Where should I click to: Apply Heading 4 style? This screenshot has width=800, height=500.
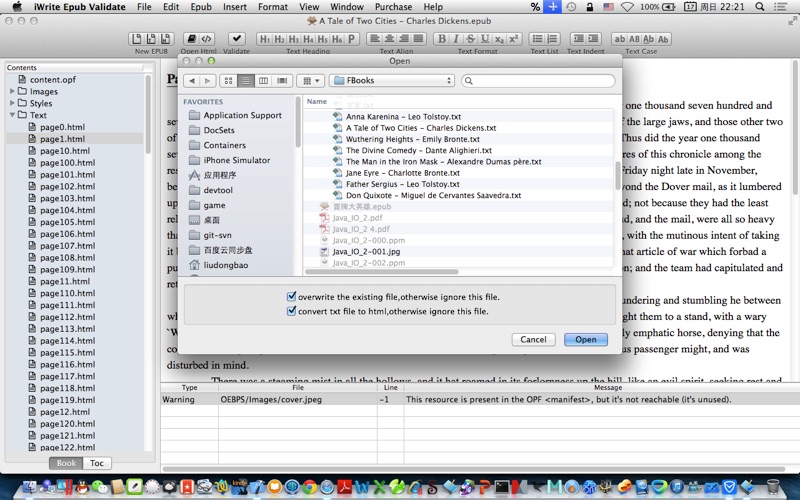click(308, 39)
